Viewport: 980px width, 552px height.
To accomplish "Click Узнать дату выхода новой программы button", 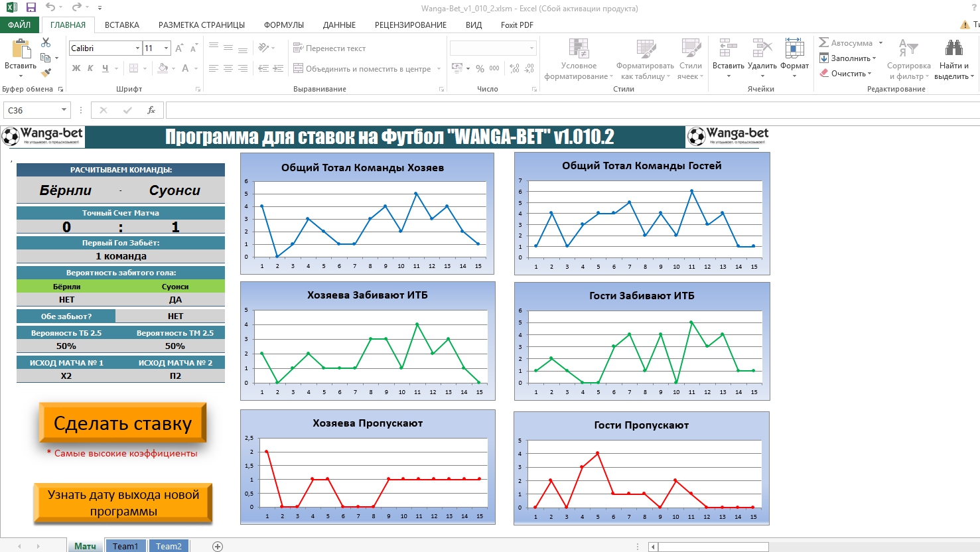I will coord(123,503).
